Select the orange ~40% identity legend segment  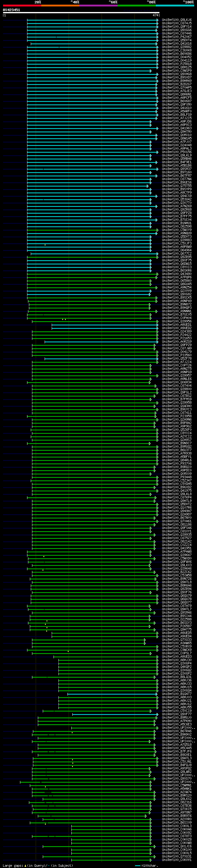pos(60,6)
